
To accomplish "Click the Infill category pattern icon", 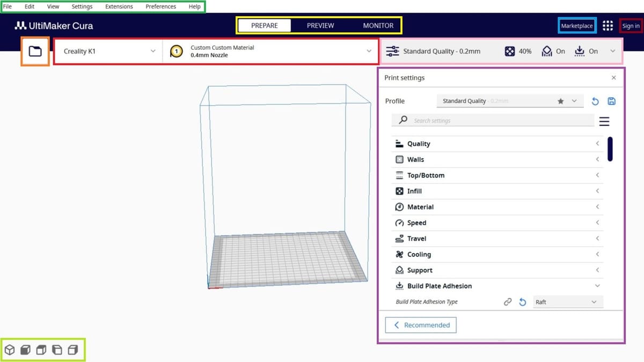I will (399, 191).
